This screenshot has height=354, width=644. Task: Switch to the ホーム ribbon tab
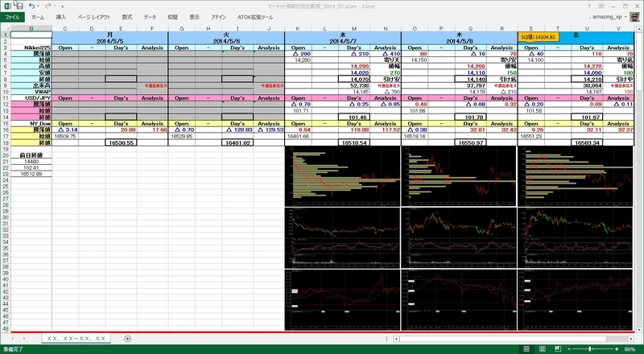[38, 17]
